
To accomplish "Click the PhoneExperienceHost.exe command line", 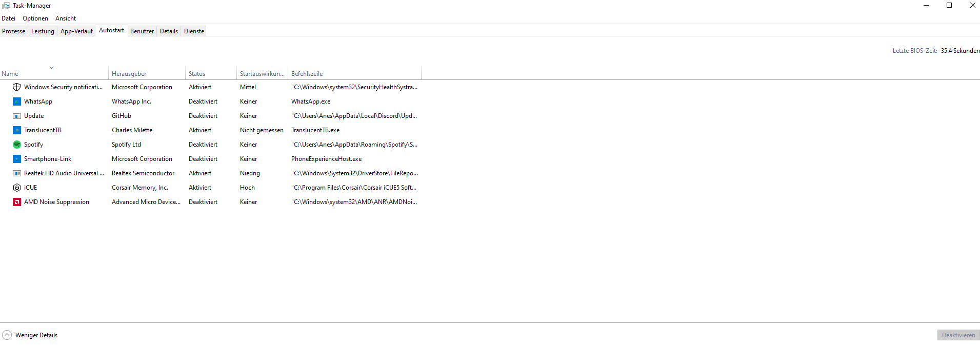I will (326, 159).
